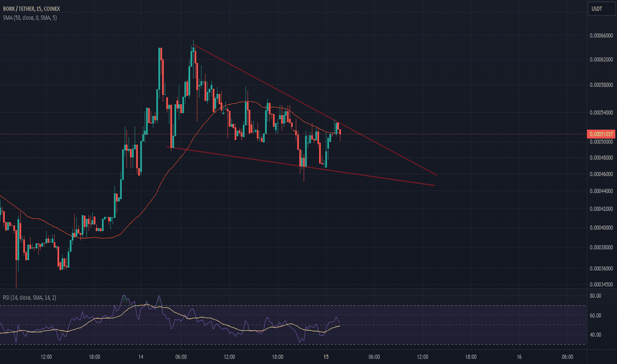This screenshot has height=364, width=617.
Task: Click the 0.00044000 price axis label
Action: (x=601, y=191)
